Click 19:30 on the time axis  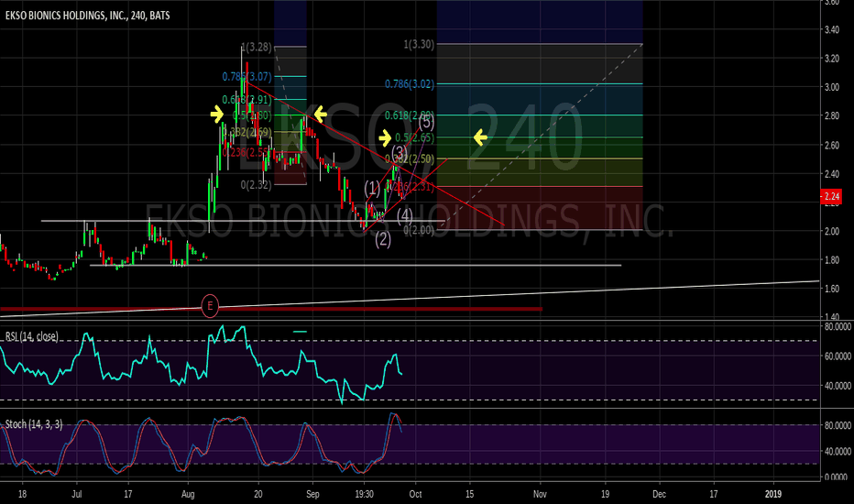pos(364,494)
